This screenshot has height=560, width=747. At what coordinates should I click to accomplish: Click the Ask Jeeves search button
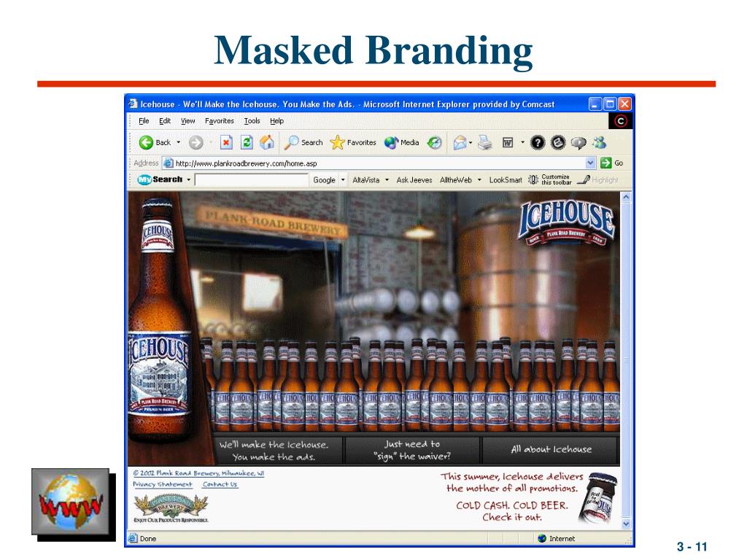[414, 180]
